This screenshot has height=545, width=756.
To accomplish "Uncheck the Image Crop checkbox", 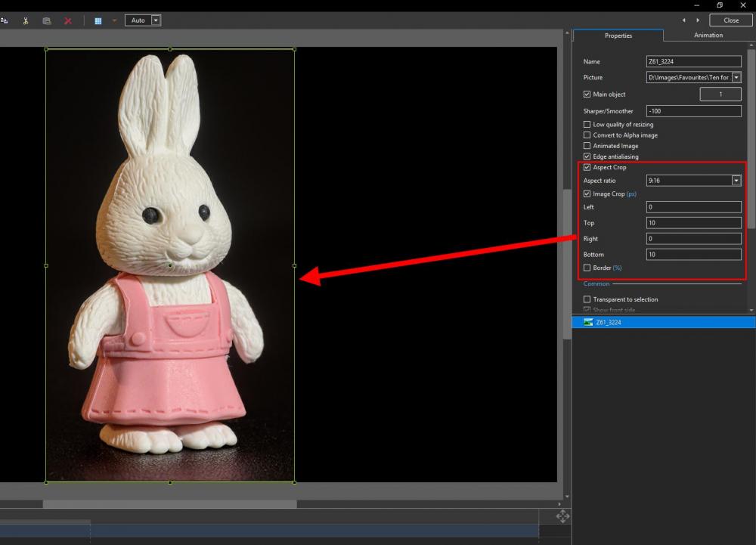I will tap(587, 194).
